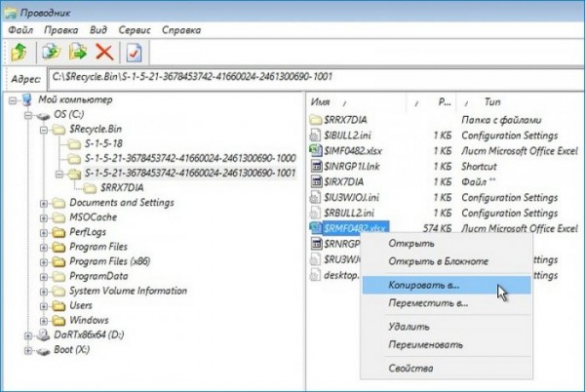Choose Открыть from context menu
585x392 pixels.
click(447, 244)
